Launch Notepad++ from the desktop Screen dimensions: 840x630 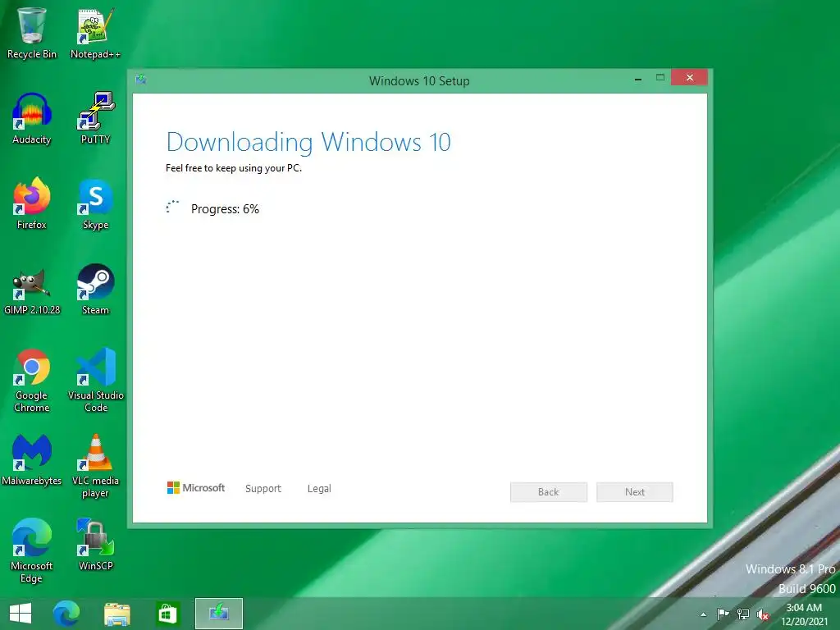95,33
